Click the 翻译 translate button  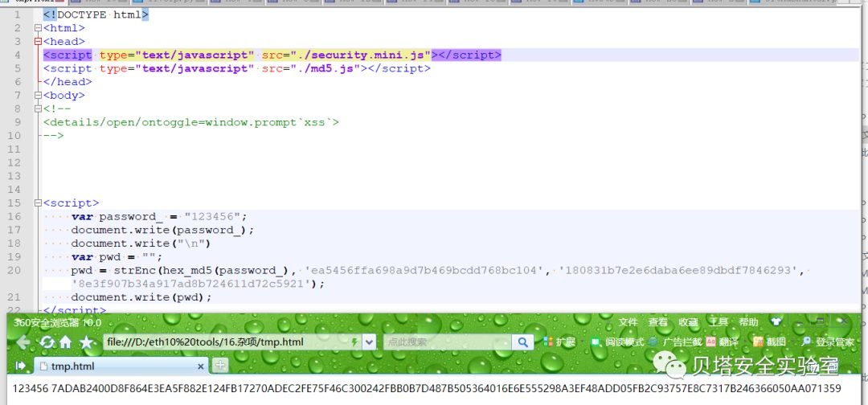pos(723,342)
